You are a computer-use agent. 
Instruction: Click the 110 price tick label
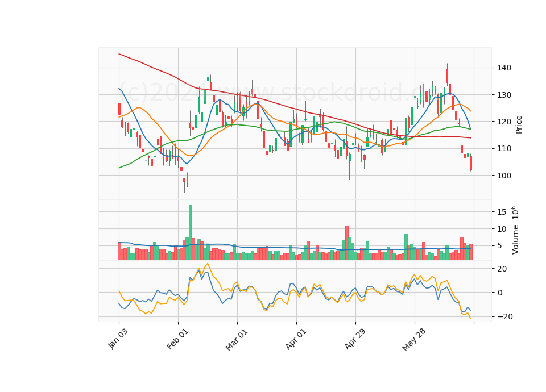tap(504, 148)
